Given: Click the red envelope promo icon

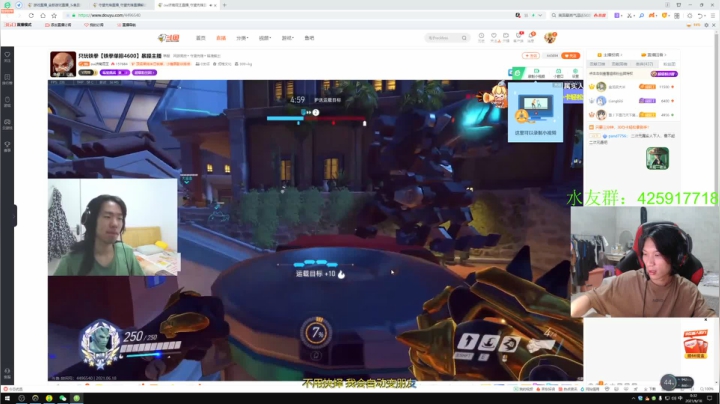Looking at the screenshot, I should tap(695, 344).
